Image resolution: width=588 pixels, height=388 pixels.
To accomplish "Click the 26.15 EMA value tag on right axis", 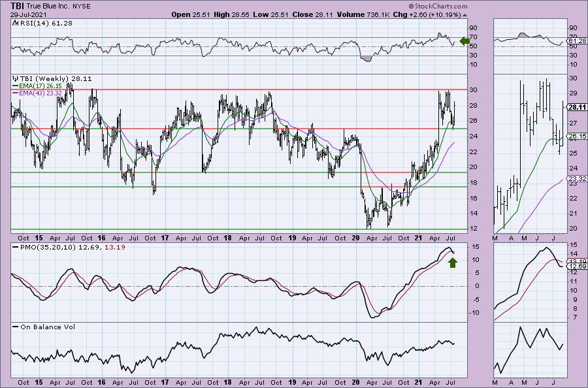I will [x=578, y=137].
